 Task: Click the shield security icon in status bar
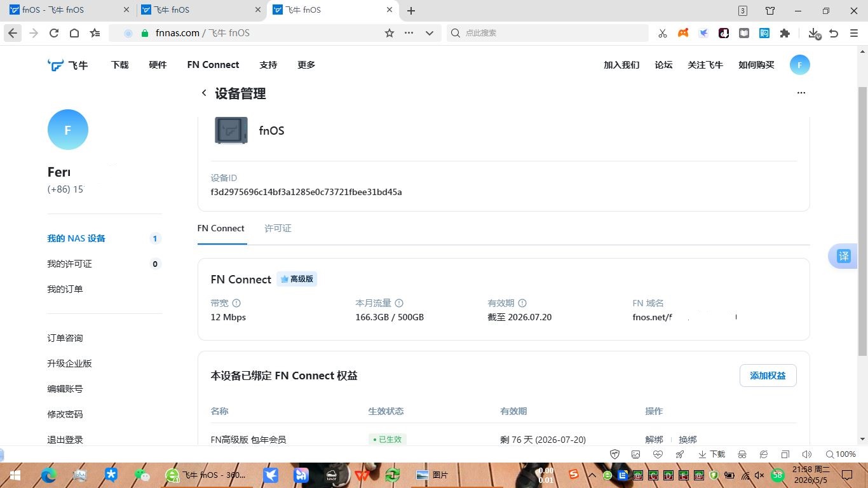click(x=614, y=454)
